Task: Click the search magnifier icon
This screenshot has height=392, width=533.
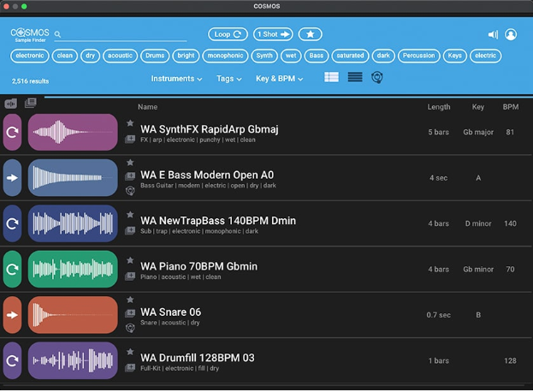Action: (57, 34)
